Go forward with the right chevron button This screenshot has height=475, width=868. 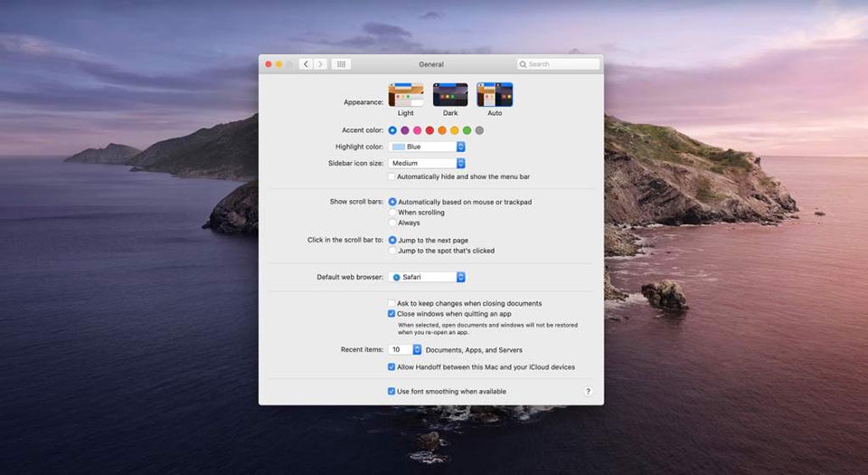320,64
